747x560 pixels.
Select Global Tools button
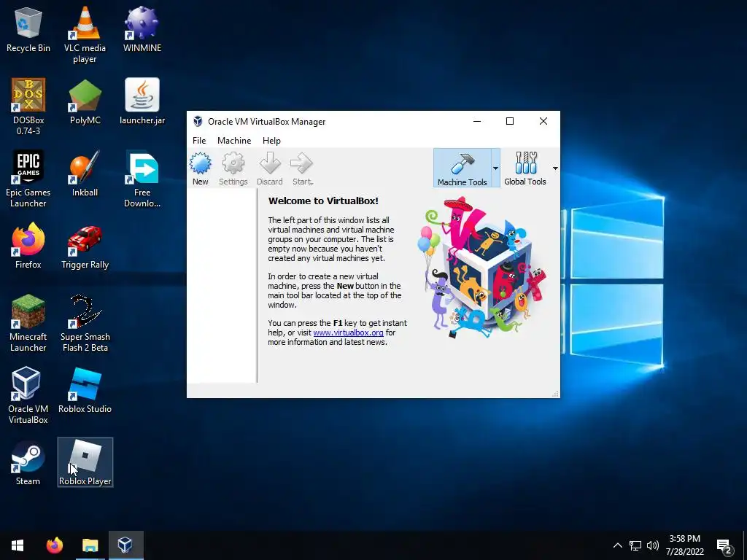click(525, 168)
